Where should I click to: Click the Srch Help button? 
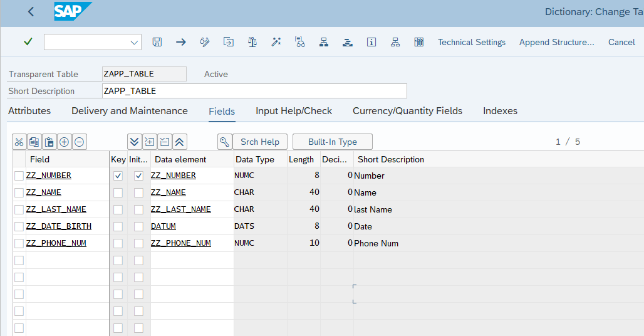click(260, 142)
